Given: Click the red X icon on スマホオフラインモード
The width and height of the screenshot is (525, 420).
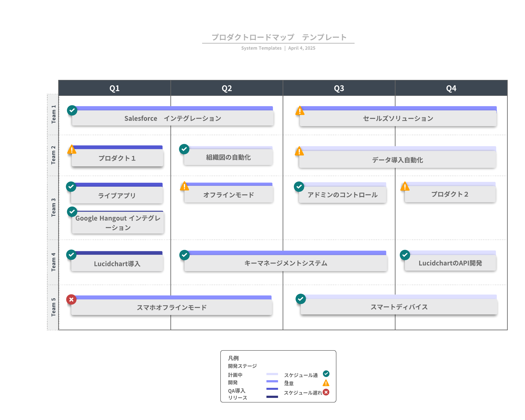Looking at the screenshot, I should (x=71, y=300).
